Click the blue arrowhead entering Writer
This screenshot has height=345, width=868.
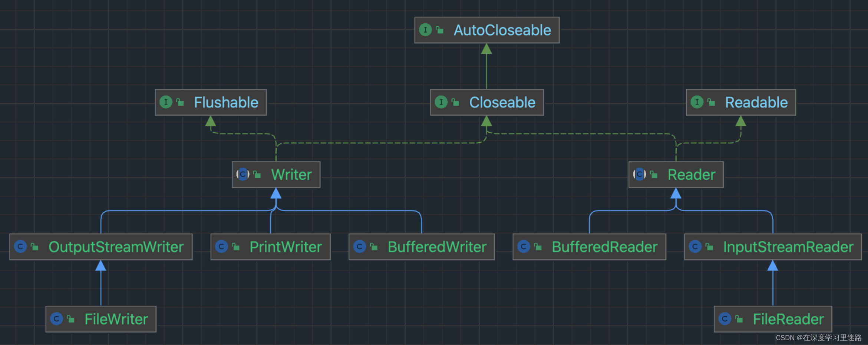276,193
